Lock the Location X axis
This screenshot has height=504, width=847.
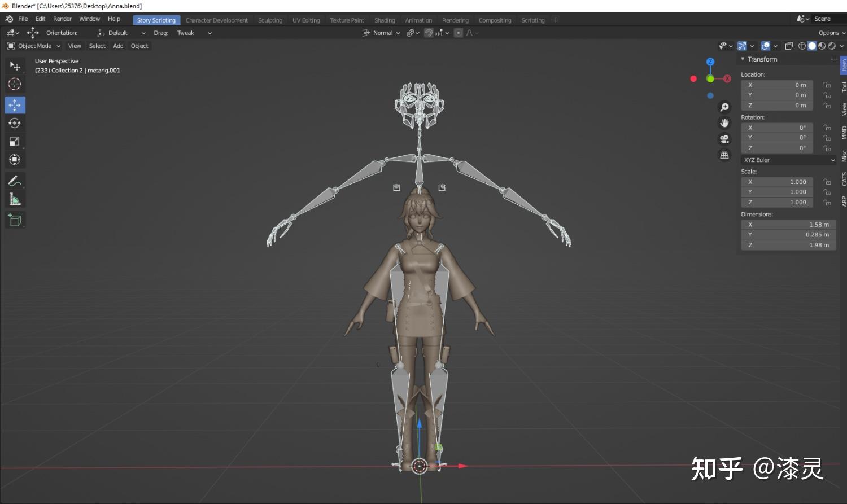[827, 85]
